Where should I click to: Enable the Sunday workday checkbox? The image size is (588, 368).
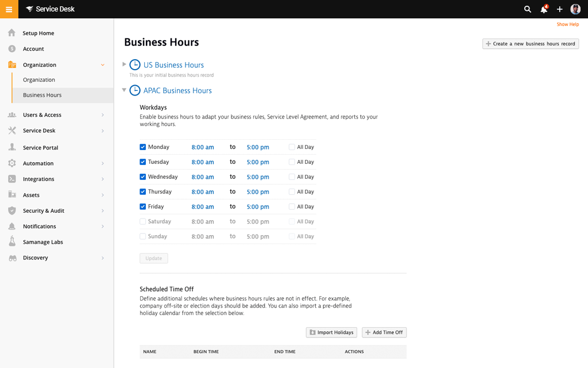pyautogui.click(x=143, y=236)
